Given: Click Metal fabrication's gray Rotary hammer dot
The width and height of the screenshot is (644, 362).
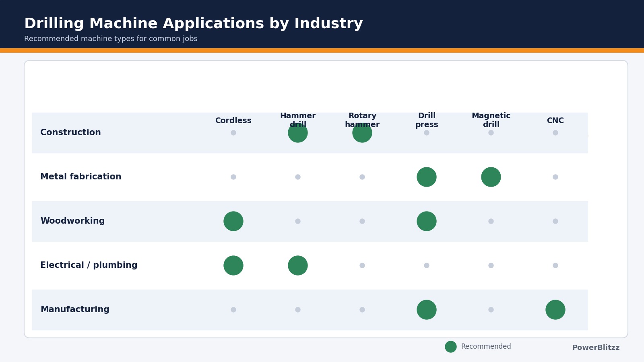Looking at the screenshot, I should click(x=362, y=177).
